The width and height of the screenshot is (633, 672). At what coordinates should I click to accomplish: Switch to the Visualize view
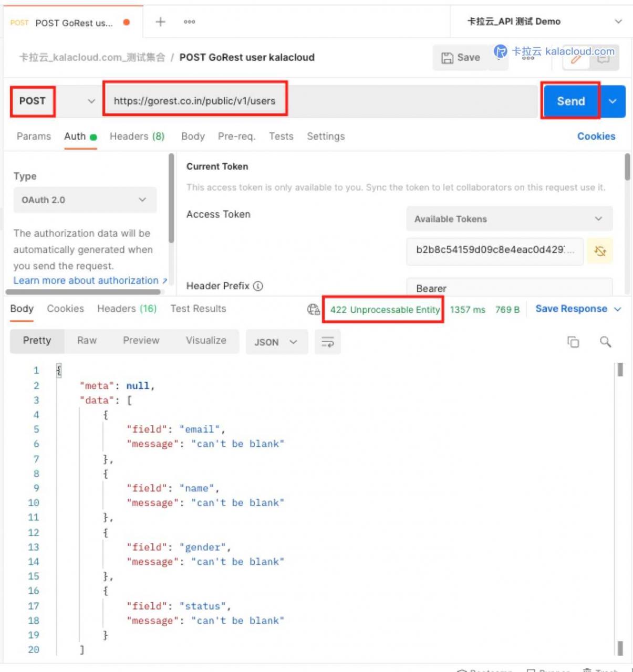point(206,341)
